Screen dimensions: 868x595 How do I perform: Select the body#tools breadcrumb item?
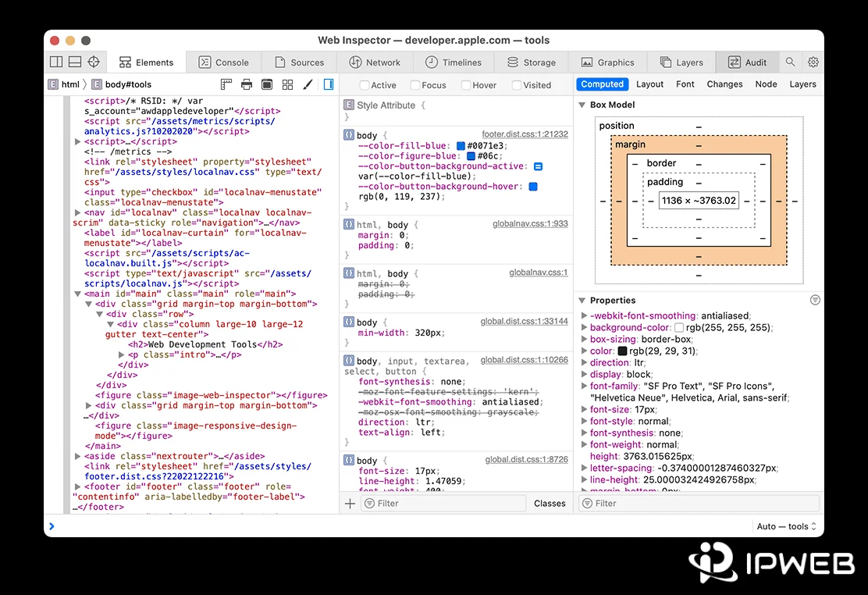point(121,84)
